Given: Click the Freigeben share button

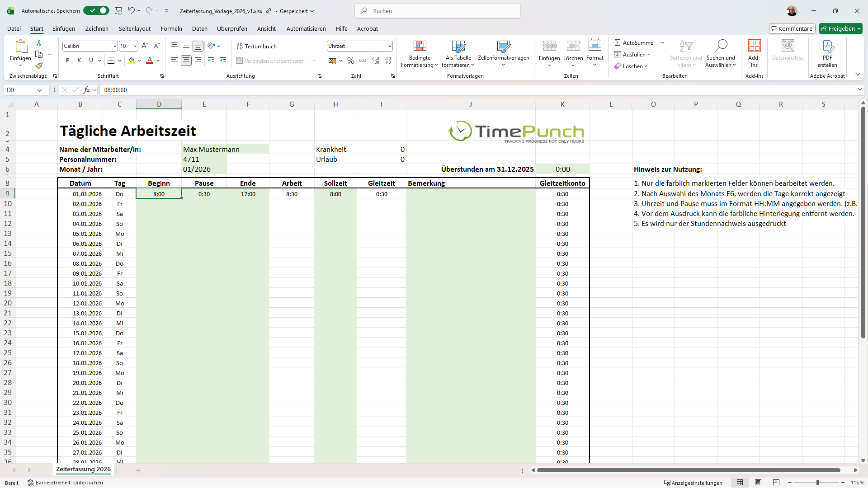Looking at the screenshot, I should coord(840,28).
